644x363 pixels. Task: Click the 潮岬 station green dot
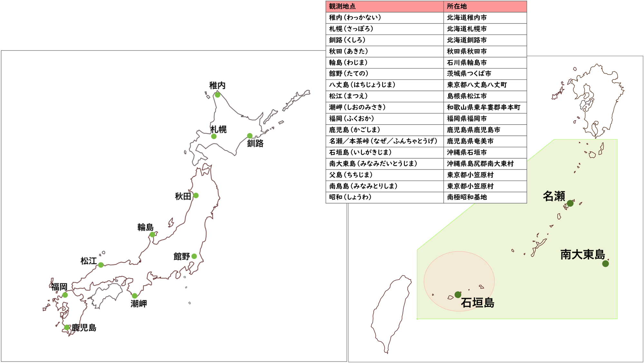tap(135, 296)
